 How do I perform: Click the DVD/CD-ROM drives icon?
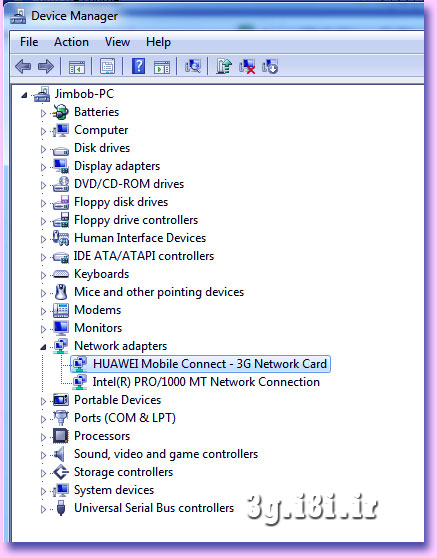pyautogui.click(x=60, y=184)
